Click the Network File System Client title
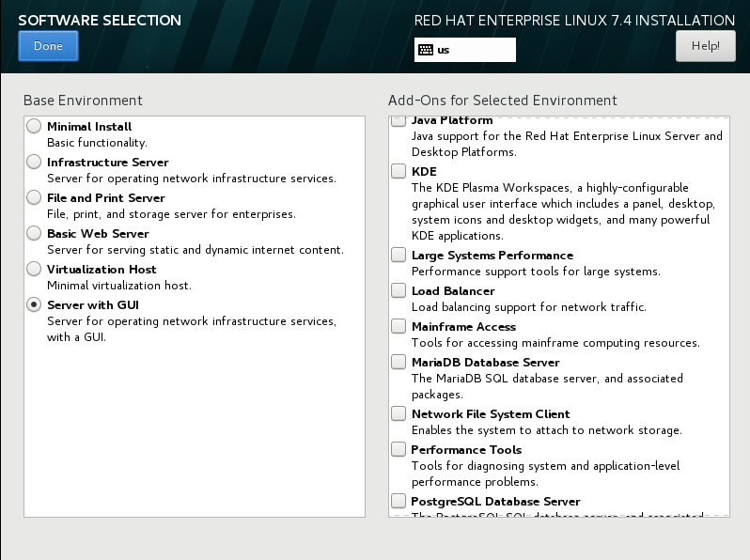Viewport: 750px width, 560px height. pos(491,414)
